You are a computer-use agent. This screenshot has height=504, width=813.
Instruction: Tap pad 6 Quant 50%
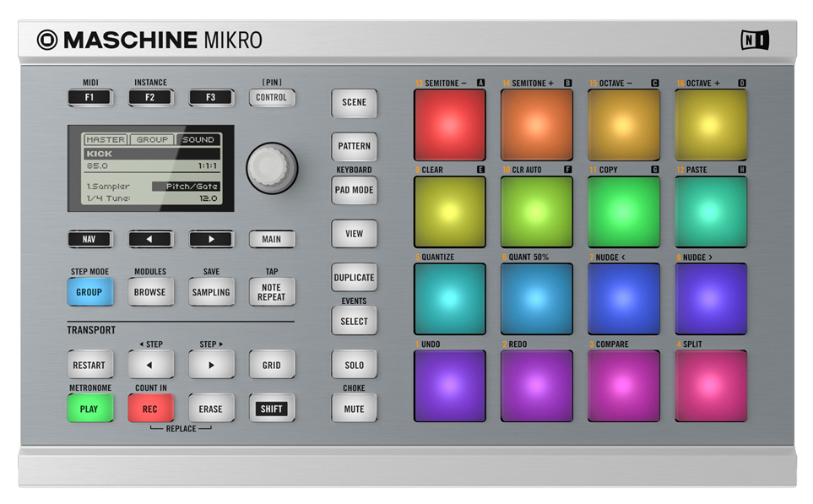click(537, 299)
